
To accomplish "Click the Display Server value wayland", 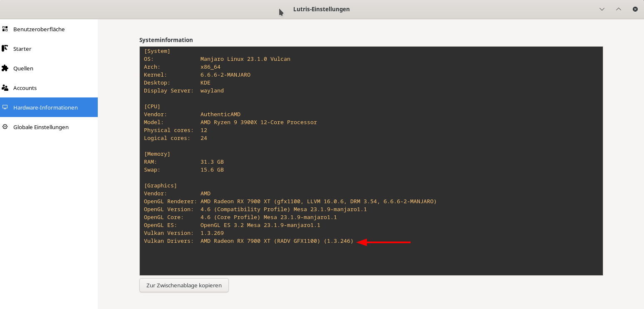I will 212,90.
